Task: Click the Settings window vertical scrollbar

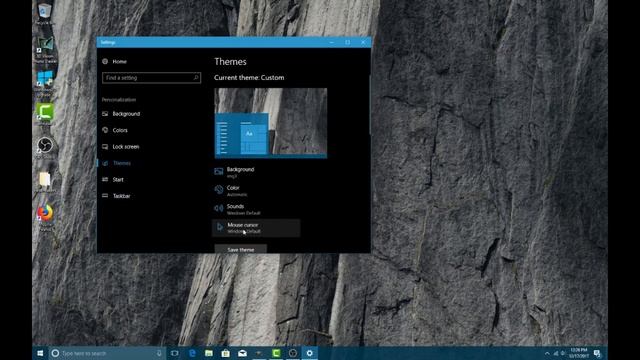Action: [370, 104]
